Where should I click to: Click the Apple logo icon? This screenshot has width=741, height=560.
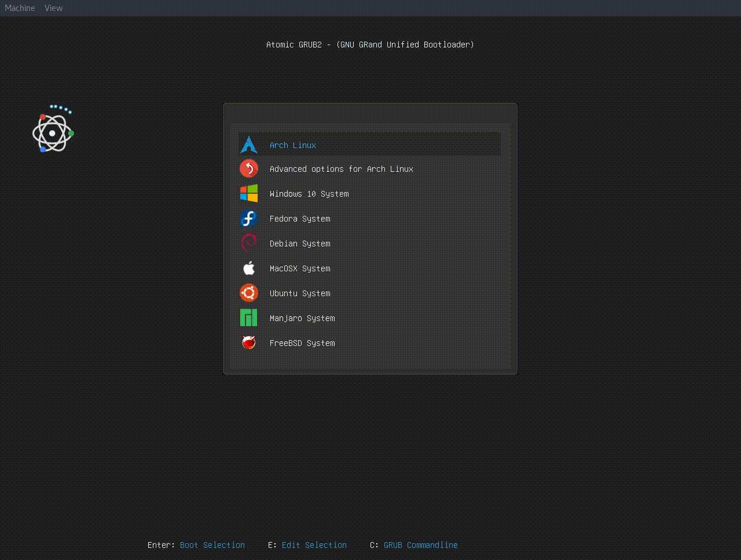(x=248, y=268)
